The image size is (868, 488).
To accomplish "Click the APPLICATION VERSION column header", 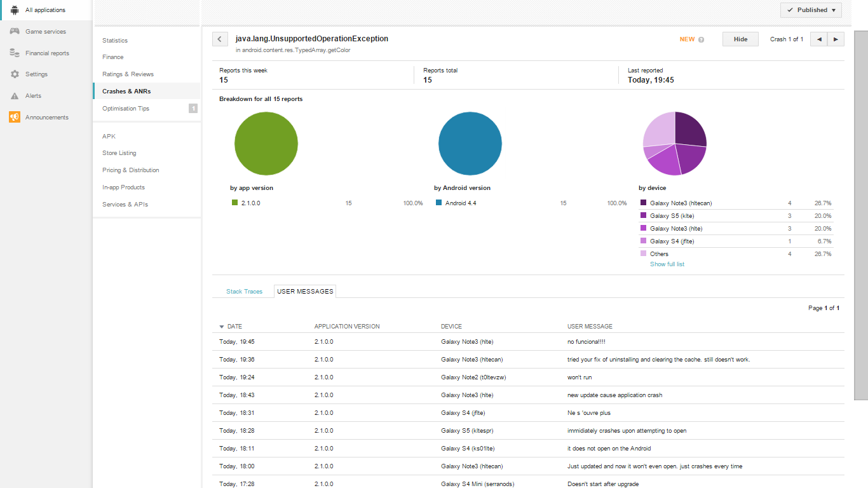I will point(347,327).
